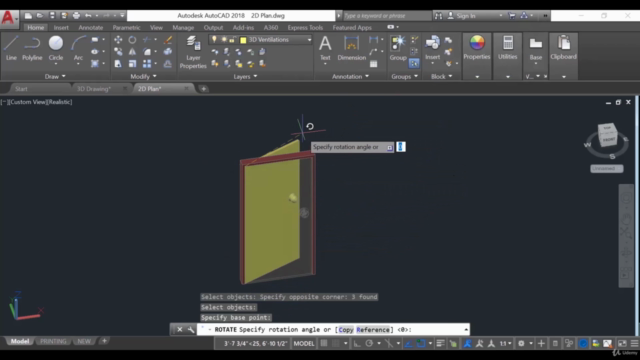Expand the Layers panel
Viewport: 640px width, 360px height.
click(x=245, y=76)
